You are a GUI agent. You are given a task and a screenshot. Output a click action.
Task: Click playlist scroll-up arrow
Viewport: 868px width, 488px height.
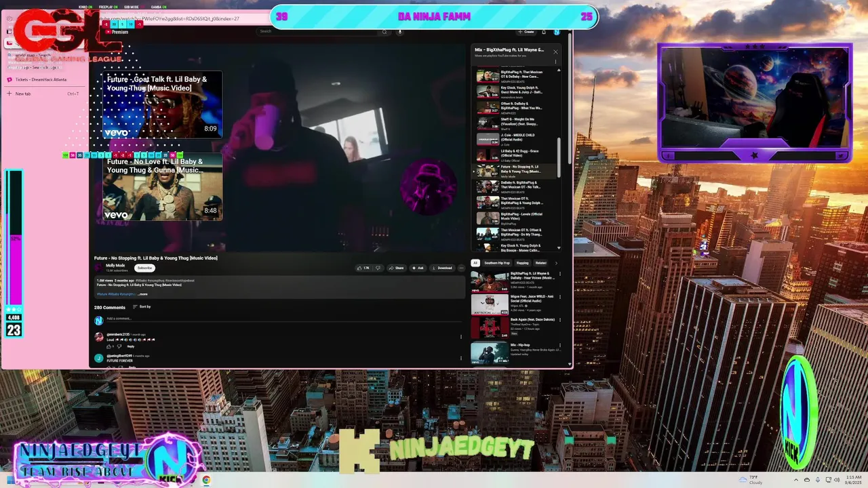(x=559, y=70)
